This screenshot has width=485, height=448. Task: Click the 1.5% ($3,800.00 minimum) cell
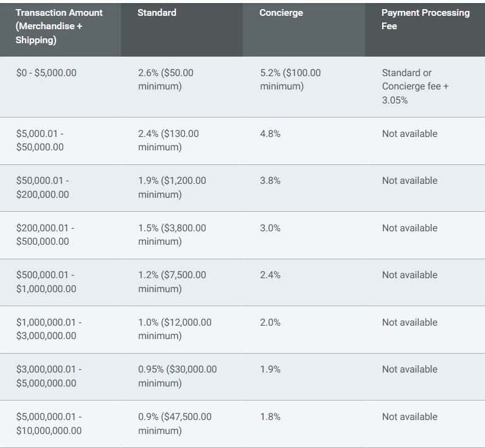(x=172, y=234)
